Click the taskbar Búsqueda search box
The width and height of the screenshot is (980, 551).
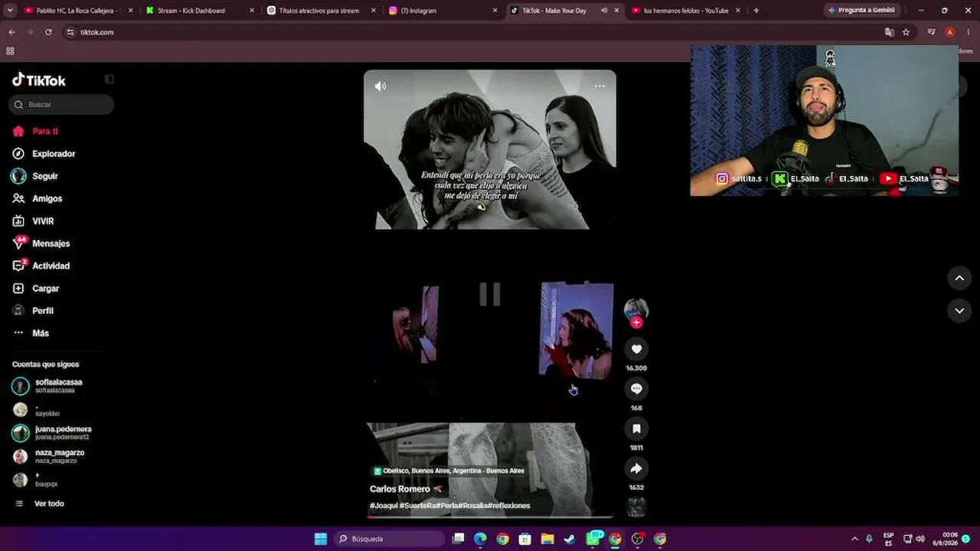click(x=388, y=539)
